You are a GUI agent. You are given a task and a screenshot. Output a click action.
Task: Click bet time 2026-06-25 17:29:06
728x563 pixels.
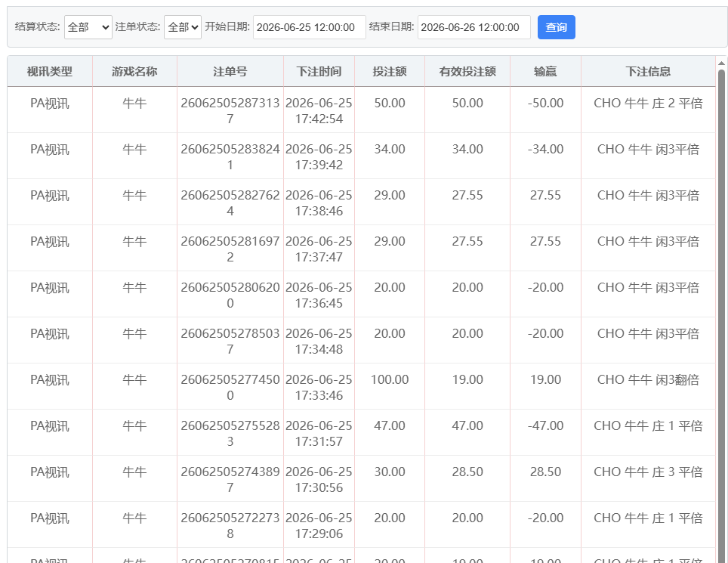pos(319,525)
